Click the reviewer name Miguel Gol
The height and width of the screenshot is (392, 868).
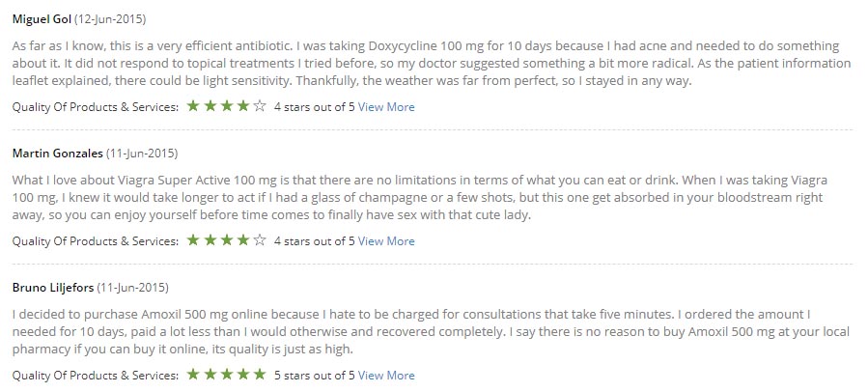tap(42, 19)
